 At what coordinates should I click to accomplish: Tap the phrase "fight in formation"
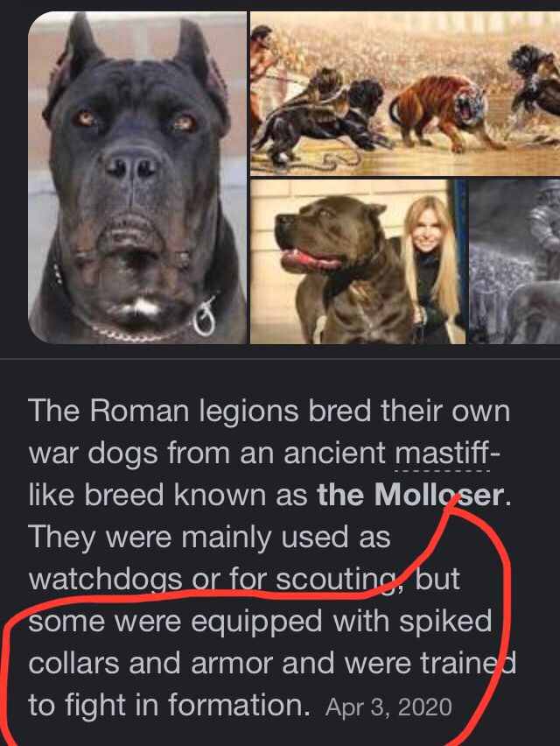click(x=185, y=705)
